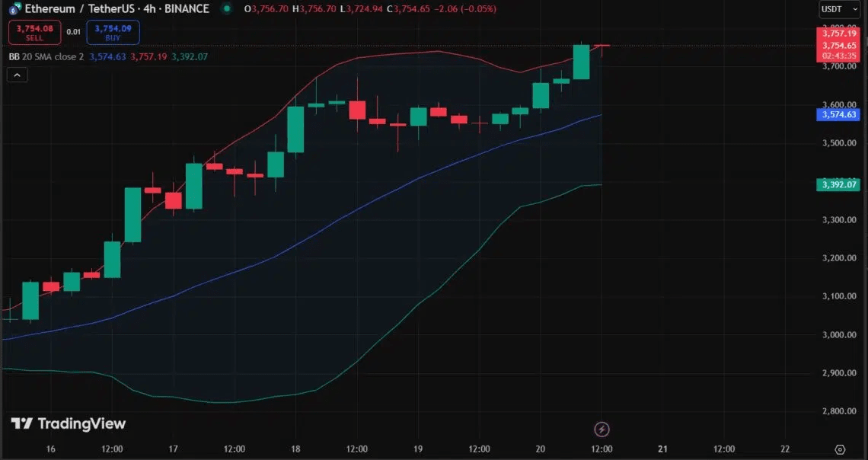868x460 pixels.
Task: Click the 18 date on time axis
Action: (295, 449)
